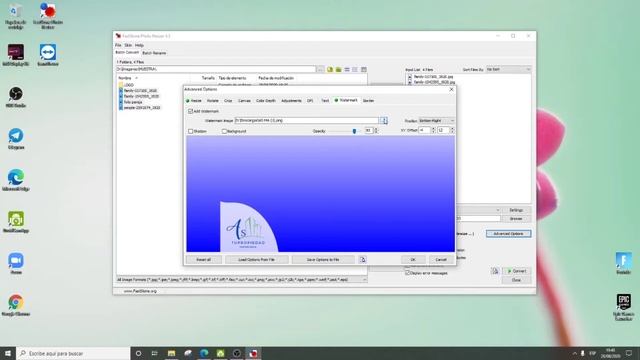640x360 pixels.
Task: Open the folder browse button beside the path field
Action: point(320,69)
